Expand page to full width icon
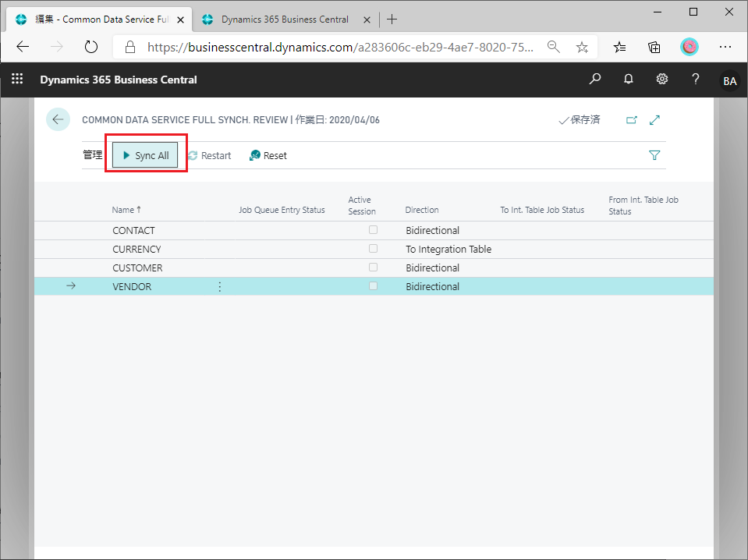Viewport: 748px width, 560px height. pyautogui.click(x=654, y=120)
